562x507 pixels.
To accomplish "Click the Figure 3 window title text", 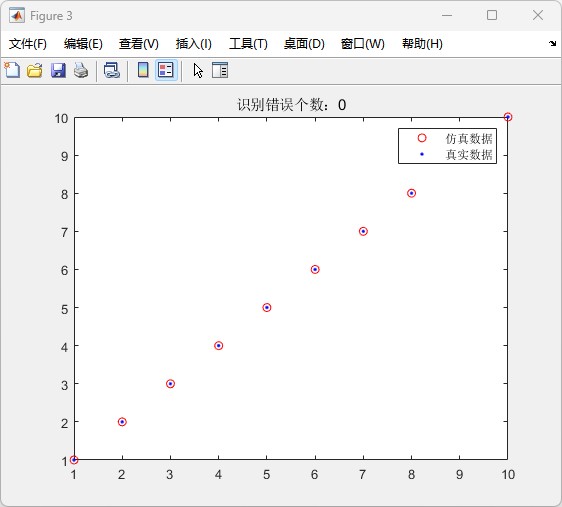I will (51, 16).
